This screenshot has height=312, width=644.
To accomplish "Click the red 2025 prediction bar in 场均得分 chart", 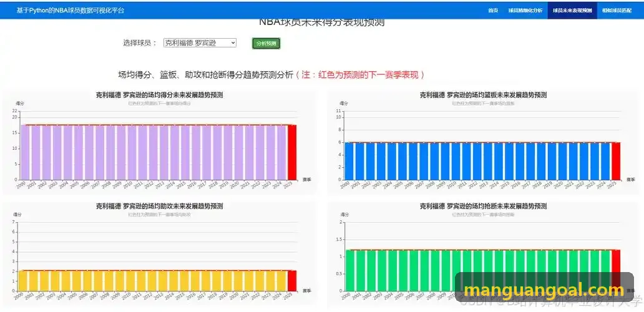I will tap(292, 152).
